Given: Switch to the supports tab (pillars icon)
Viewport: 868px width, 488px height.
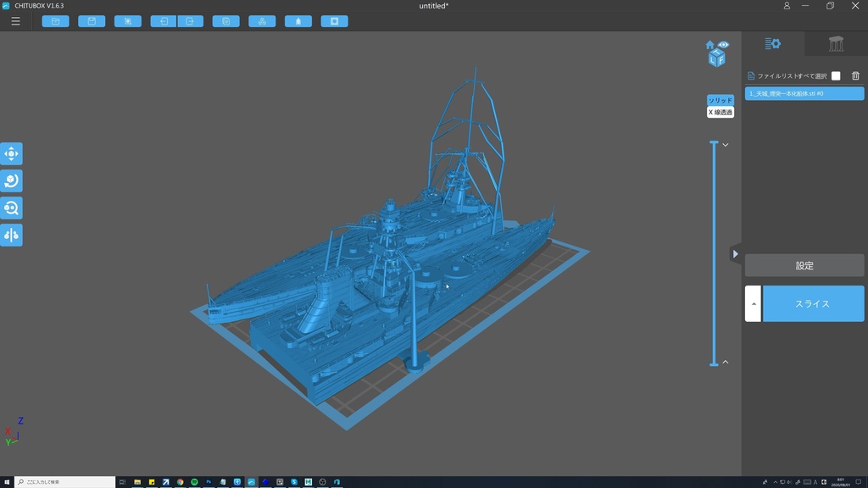Looking at the screenshot, I should pos(836,44).
